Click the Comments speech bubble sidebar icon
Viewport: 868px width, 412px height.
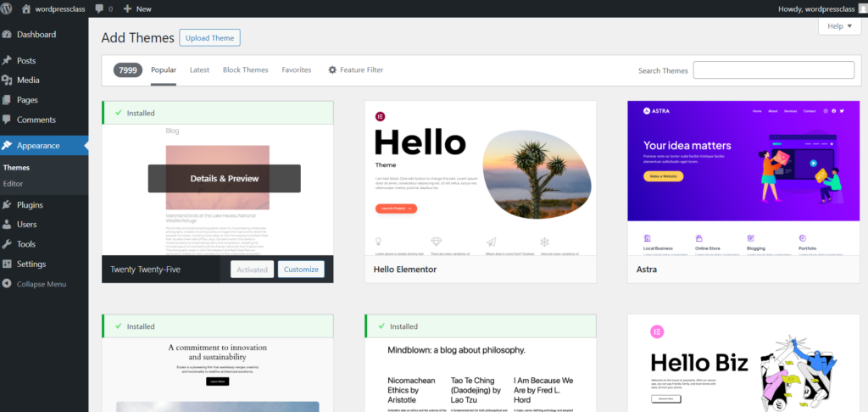click(x=7, y=120)
